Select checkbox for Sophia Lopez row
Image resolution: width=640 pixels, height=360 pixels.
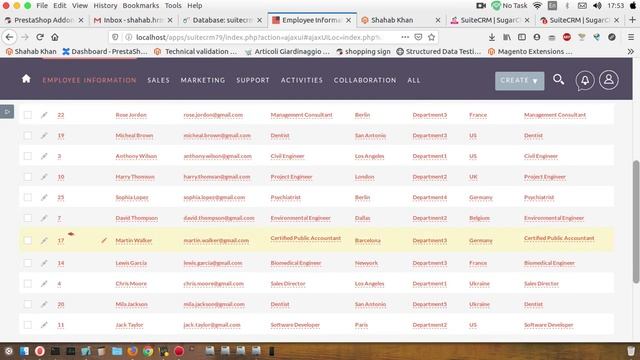(x=27, y=198)
